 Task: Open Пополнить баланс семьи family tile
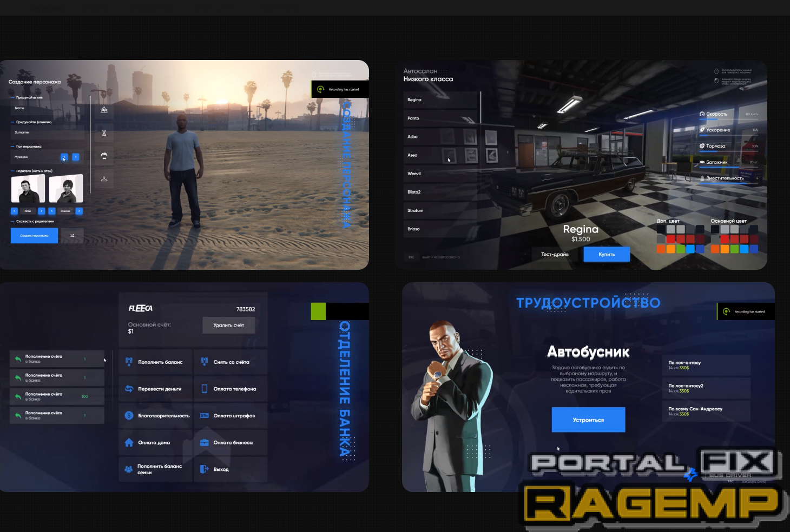pos(155,469)
